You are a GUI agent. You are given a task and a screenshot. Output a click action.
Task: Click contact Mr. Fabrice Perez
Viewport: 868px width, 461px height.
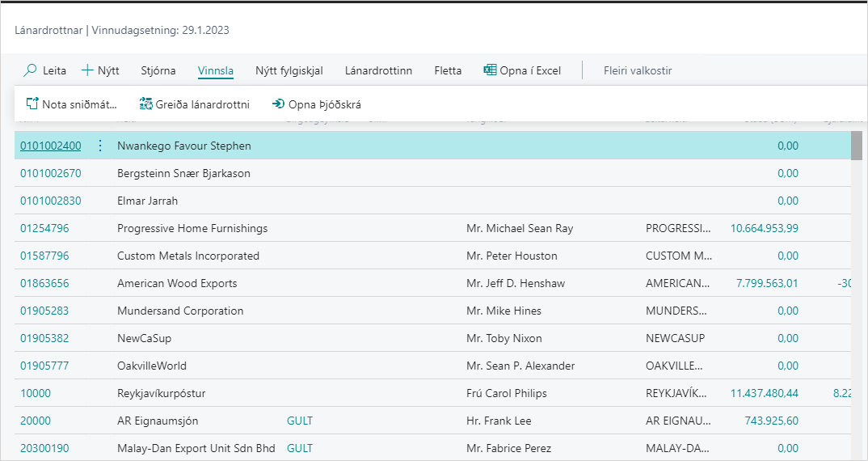tap(509, 448)
